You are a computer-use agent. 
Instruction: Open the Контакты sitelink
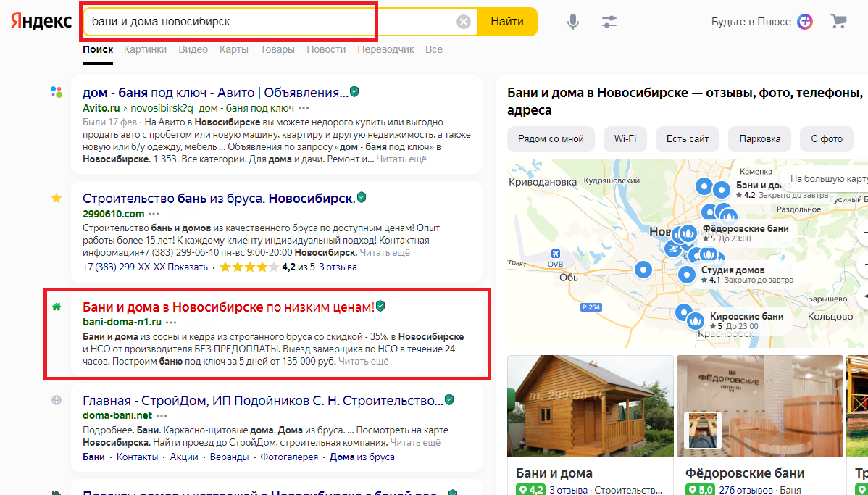[x=137, y=457]
